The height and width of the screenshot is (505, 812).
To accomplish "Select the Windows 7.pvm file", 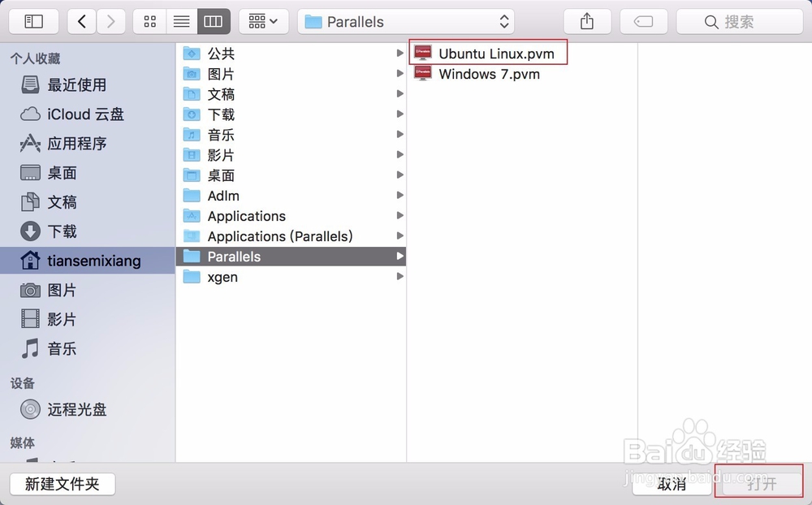I will pos(488,74).
